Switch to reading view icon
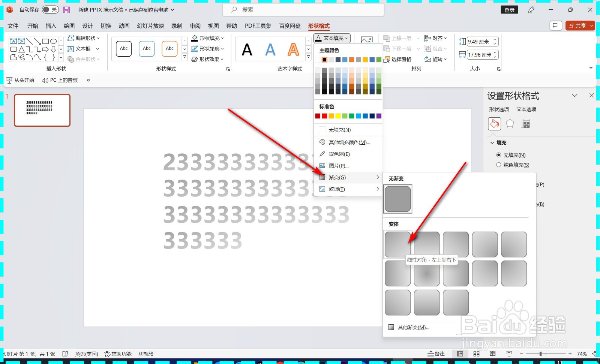Image resolution: width=600 pixels, height=364 pixels. (x=493, y=354)
